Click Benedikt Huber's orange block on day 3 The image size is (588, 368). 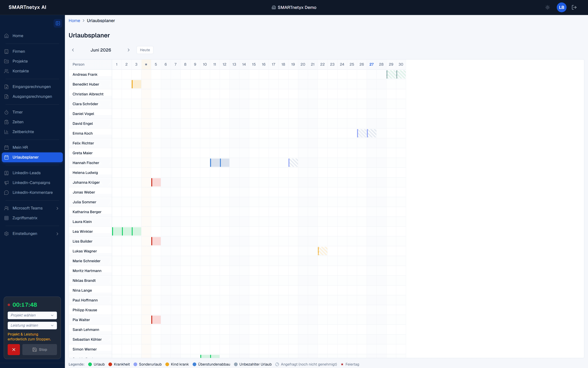tap(137, 84)
